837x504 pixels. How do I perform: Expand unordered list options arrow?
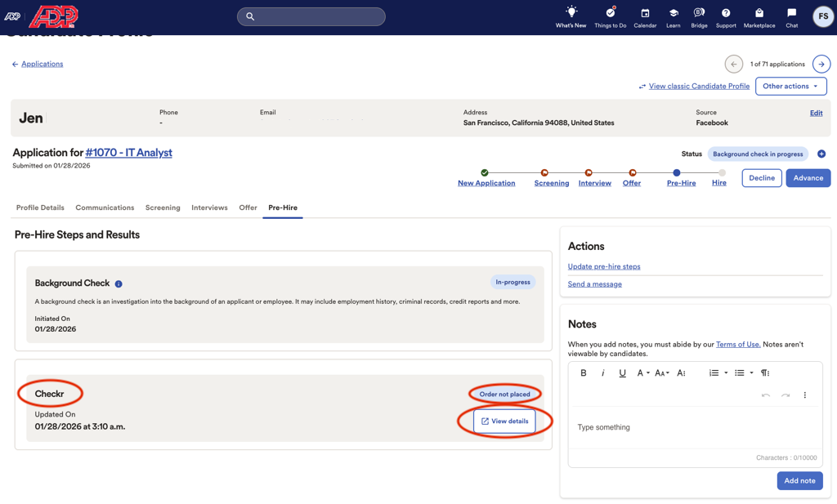click(752, 372)
